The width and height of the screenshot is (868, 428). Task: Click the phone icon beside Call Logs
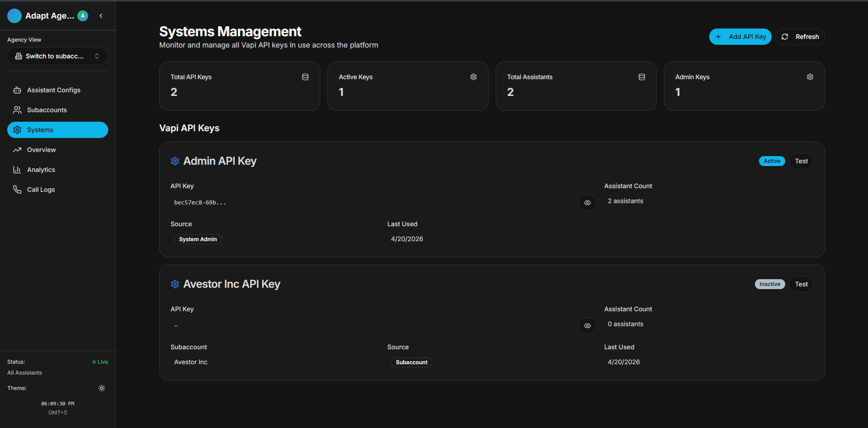[17, 190]
